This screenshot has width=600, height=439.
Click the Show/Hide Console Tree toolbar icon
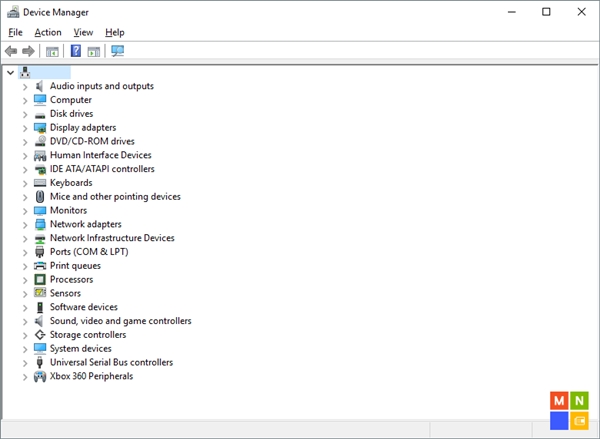coord(52,51)
